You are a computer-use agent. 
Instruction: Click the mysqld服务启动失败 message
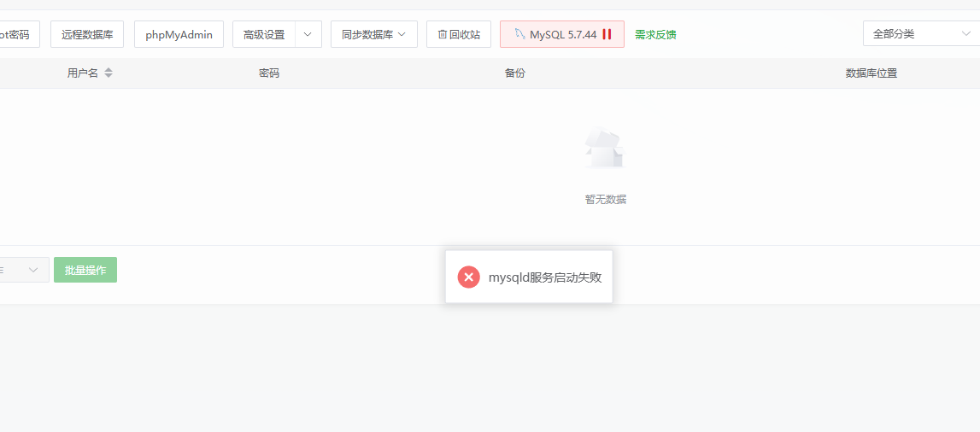[x=545, y=277]
